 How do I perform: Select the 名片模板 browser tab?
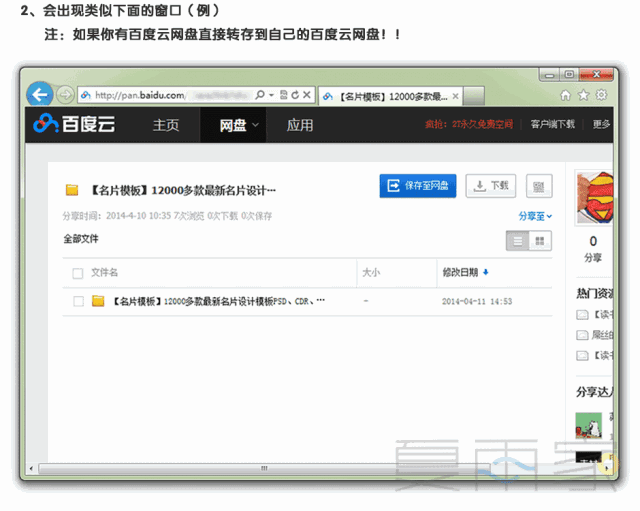click(391, 96)
